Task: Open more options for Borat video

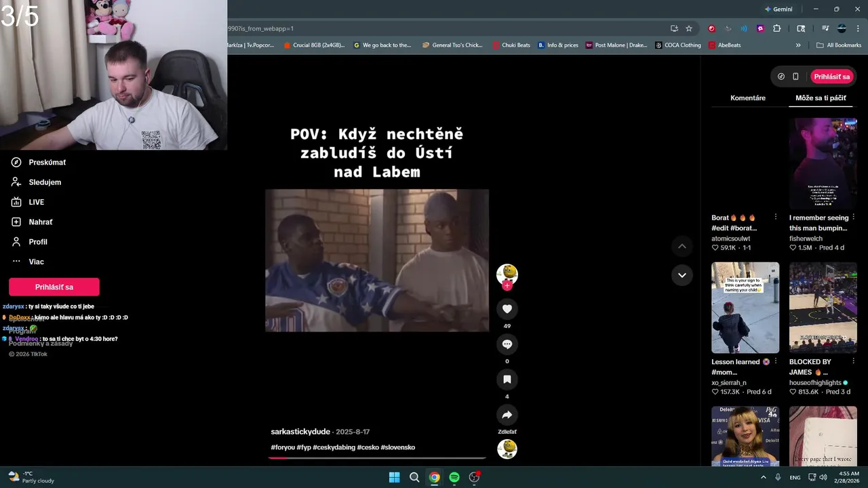Action: tap(776, 218)
